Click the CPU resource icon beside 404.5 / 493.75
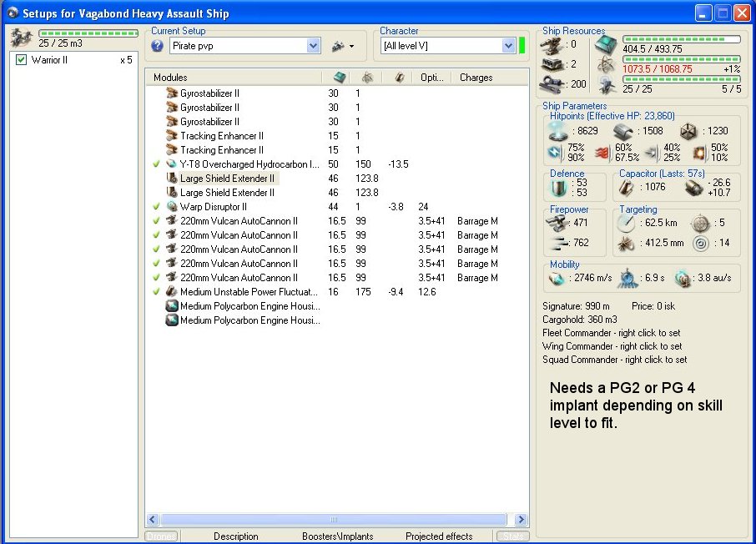 click(606, 45)
